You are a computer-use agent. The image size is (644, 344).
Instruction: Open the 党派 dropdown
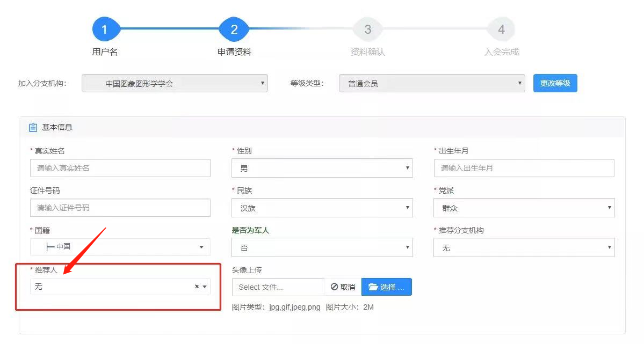524,208
